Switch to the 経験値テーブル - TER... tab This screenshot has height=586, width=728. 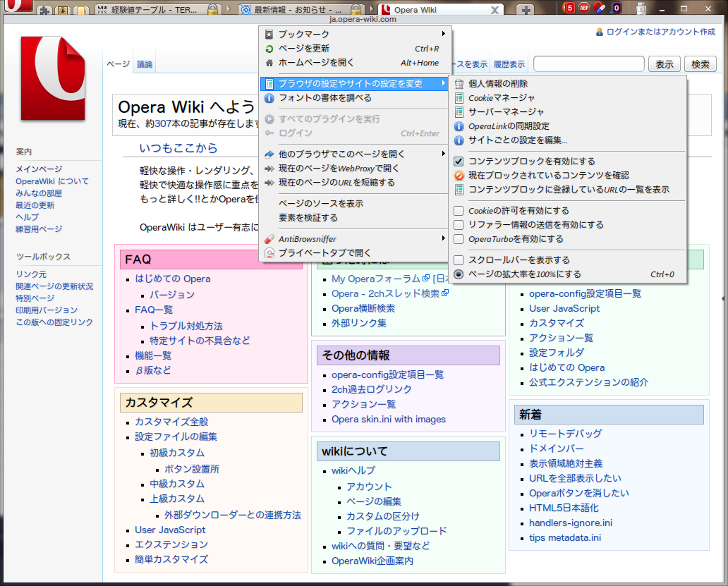157,10
